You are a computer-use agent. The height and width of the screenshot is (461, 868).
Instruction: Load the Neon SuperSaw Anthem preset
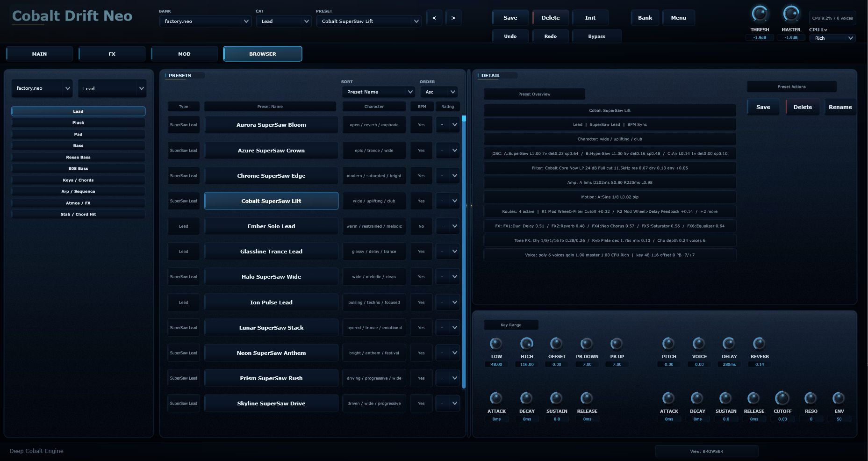271,353
